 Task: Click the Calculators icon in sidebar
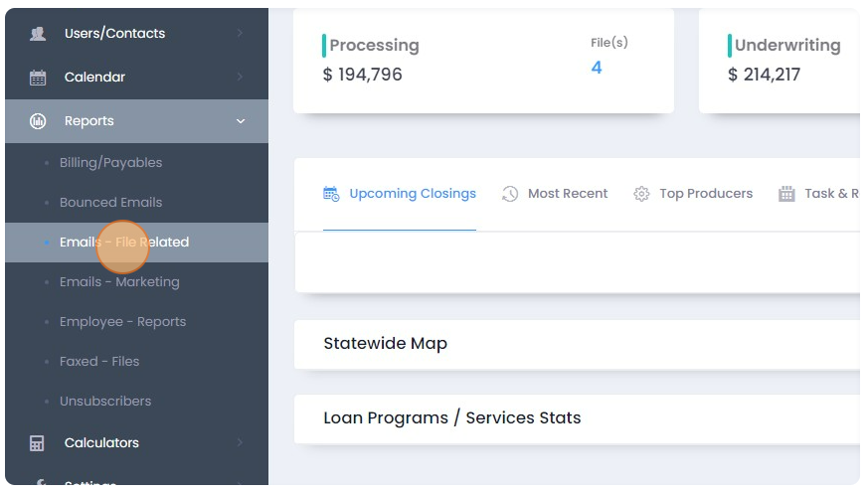pos(37,443)
